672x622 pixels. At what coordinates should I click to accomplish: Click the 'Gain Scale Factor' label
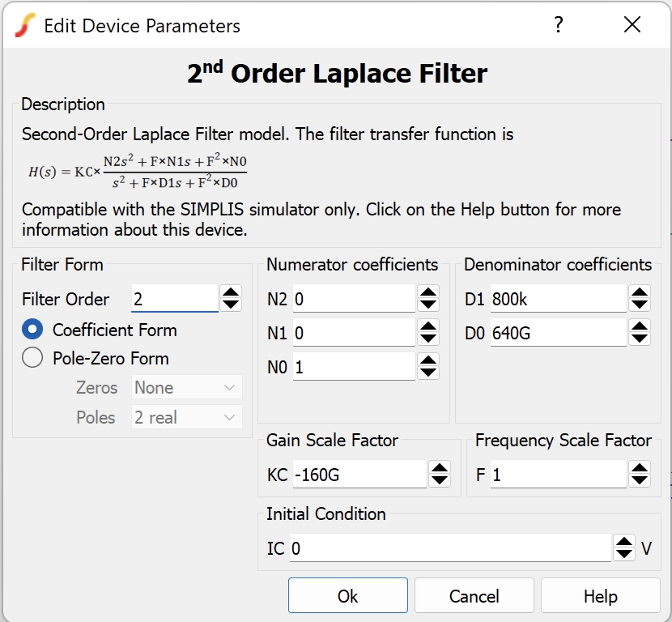click(332, 441)
